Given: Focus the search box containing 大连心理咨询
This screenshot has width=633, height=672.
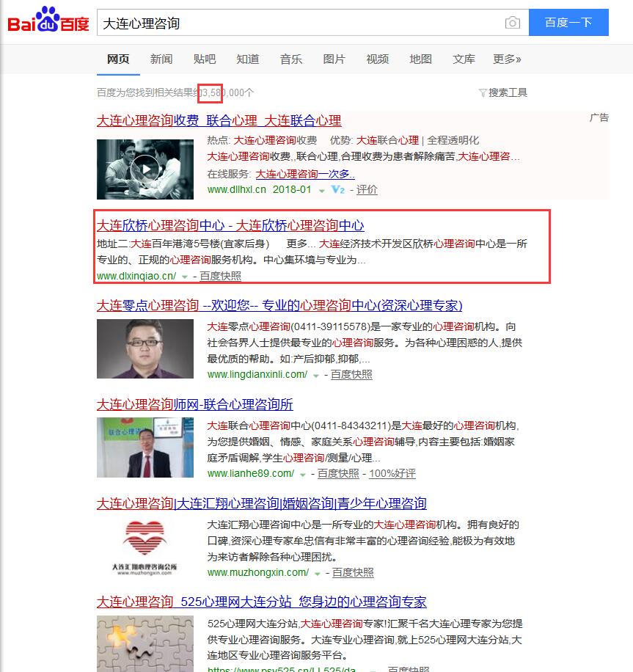Looking at the screenshot, I should click(x=300, y=23).
